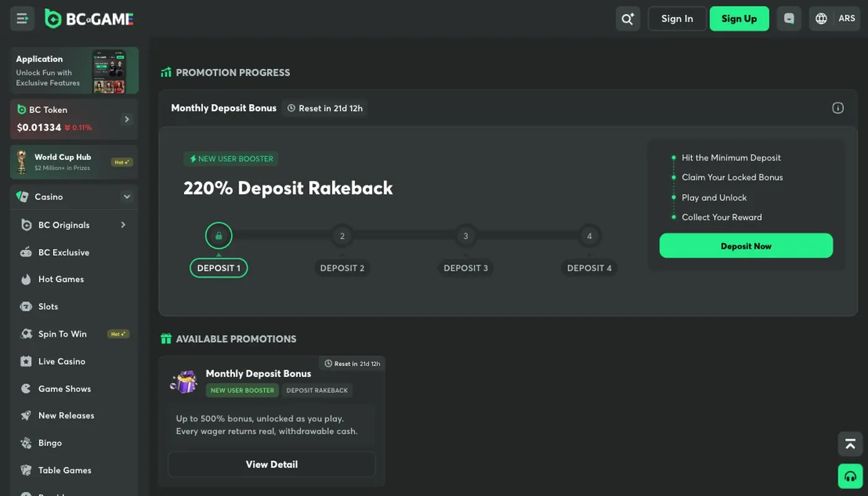Click the info icon in Monthly Deposit Bonus

point(838,108)
